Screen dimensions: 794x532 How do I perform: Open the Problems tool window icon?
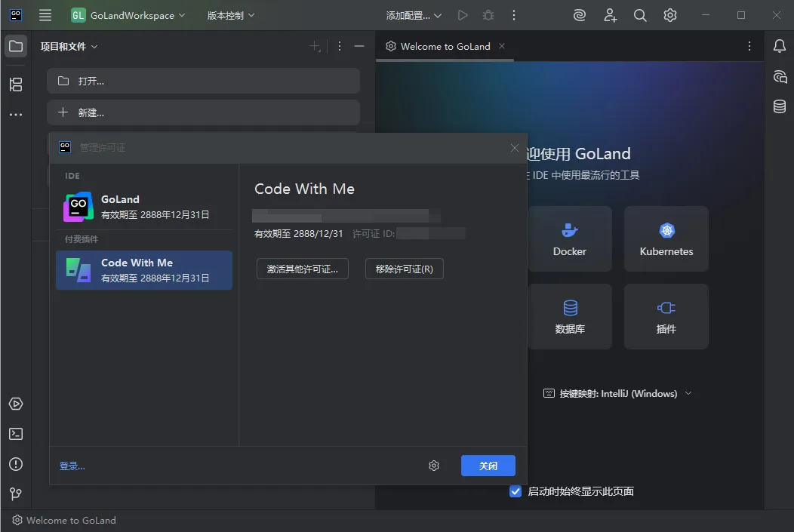(15, 464)
